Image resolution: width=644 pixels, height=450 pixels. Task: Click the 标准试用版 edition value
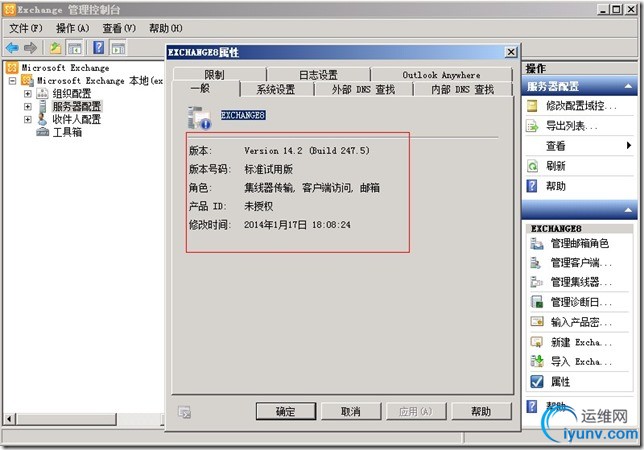[269, 169]
